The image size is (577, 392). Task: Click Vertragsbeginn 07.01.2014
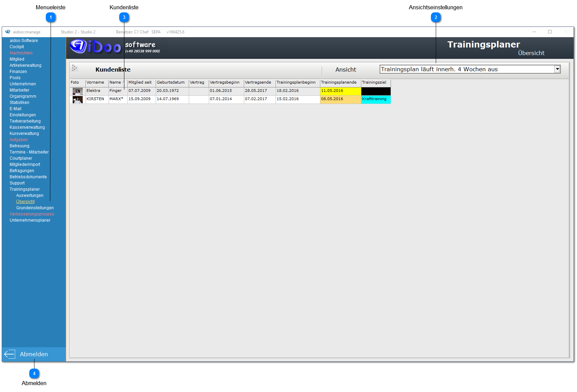[x=226, y=99]
